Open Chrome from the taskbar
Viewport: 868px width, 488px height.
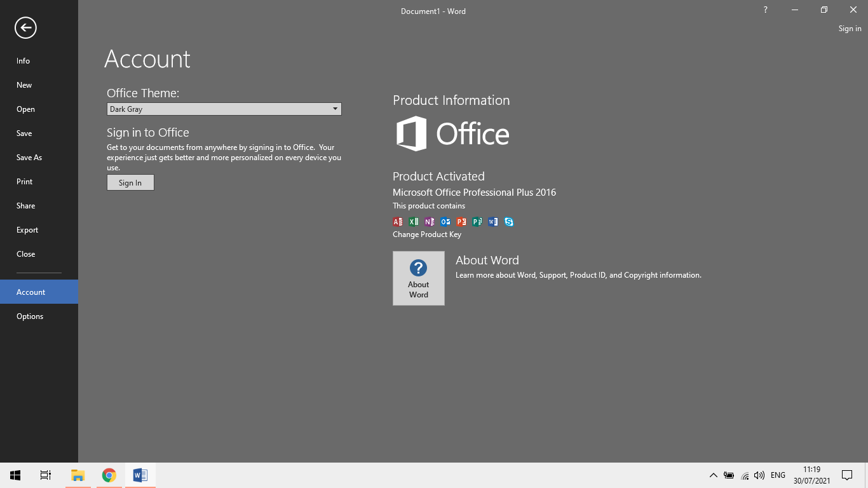click(109, 475)
